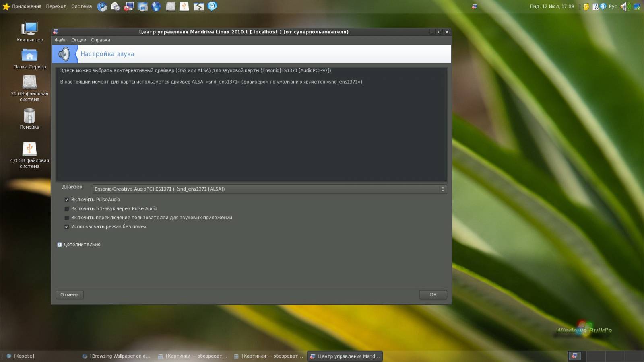Switch to Browsing Wallpaper taskbar window
The width and height of the screenshot is (644, 362).
click(116, 356)
